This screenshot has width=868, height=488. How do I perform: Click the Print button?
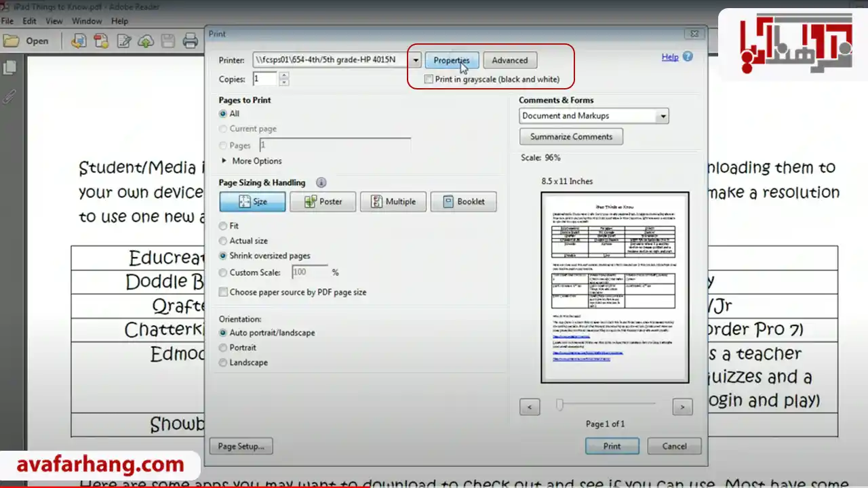612,446
